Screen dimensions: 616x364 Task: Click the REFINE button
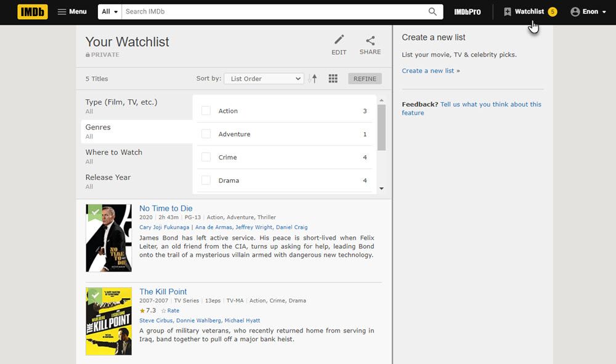point(365,79)
